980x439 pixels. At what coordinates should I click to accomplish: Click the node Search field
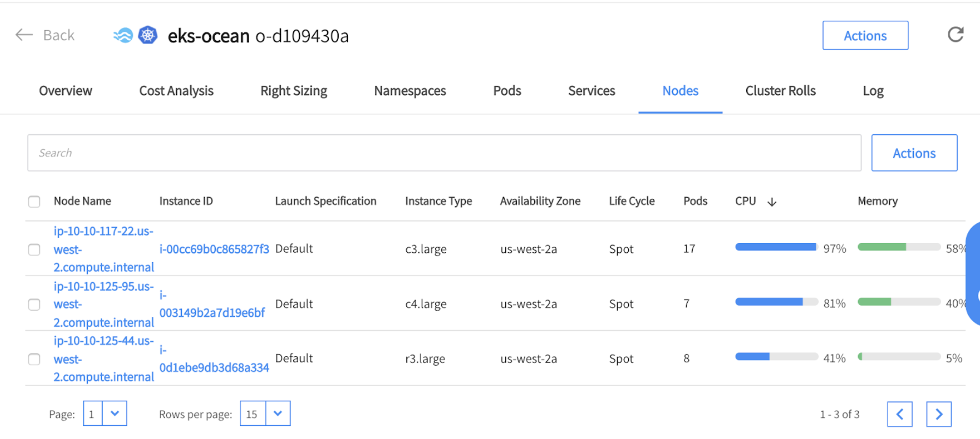444,153
